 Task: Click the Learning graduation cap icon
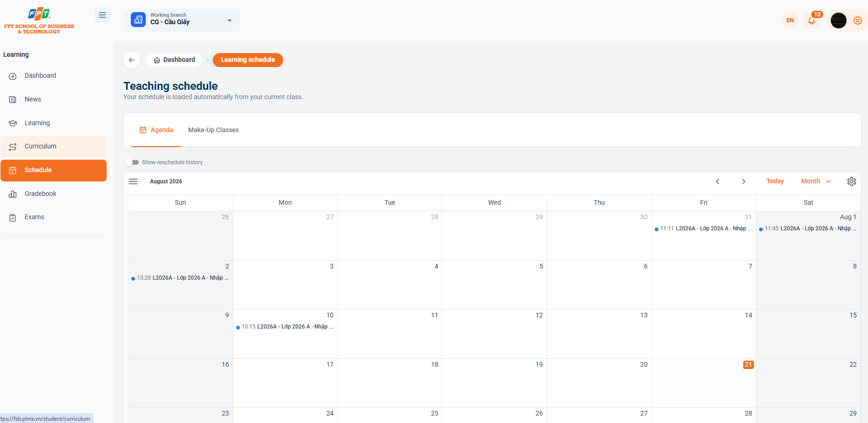click(13, 123)
